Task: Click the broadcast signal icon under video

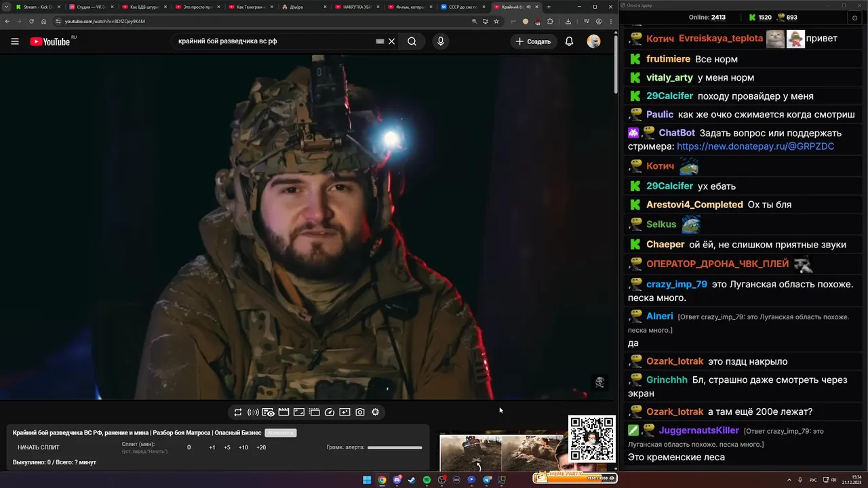Action: [253, 412]
